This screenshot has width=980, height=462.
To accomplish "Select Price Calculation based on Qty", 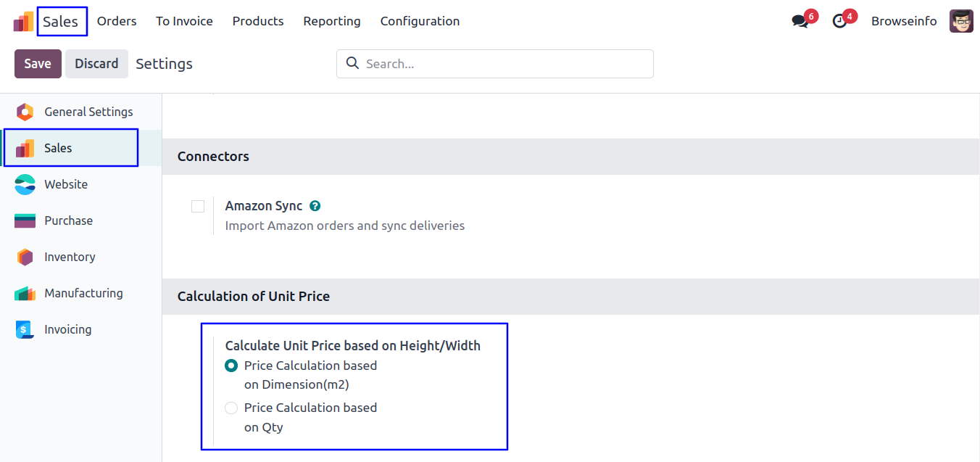I will coord(231,408).
